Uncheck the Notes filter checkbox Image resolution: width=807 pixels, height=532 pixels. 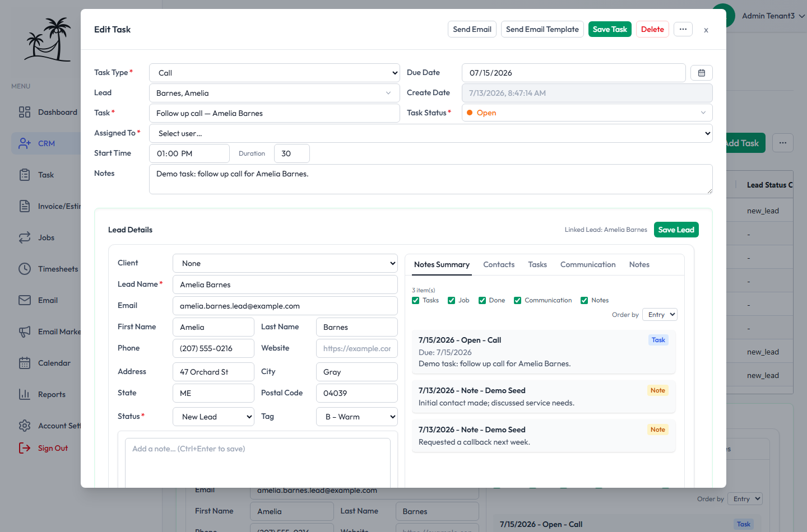point(584,301)
